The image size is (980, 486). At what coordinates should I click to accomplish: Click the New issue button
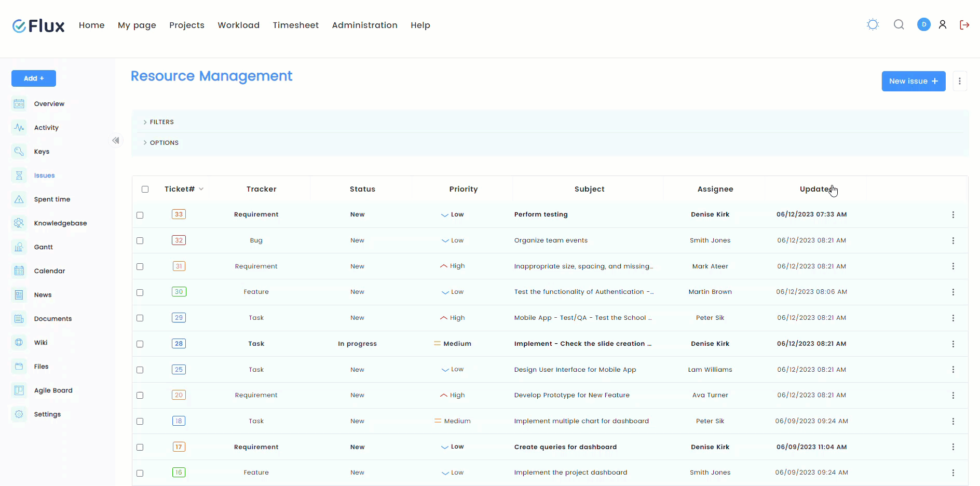(913, 81)
